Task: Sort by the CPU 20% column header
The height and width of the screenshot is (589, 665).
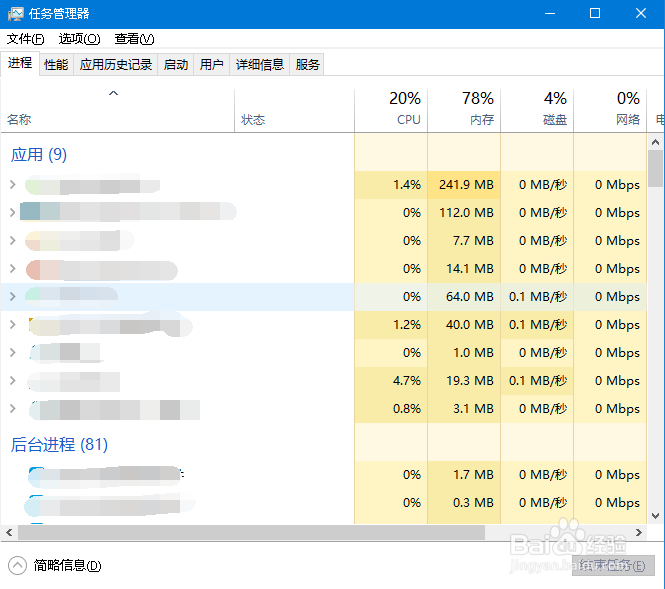Action: 391,111
